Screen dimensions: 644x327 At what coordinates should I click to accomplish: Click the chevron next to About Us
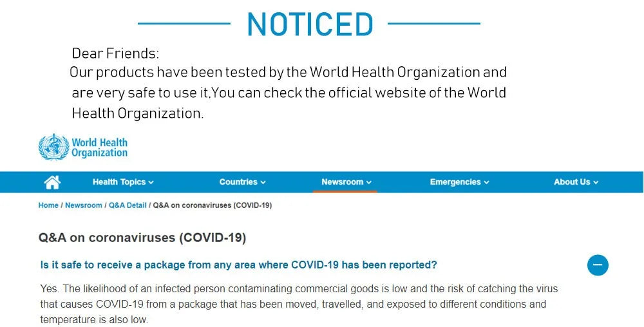596,183
